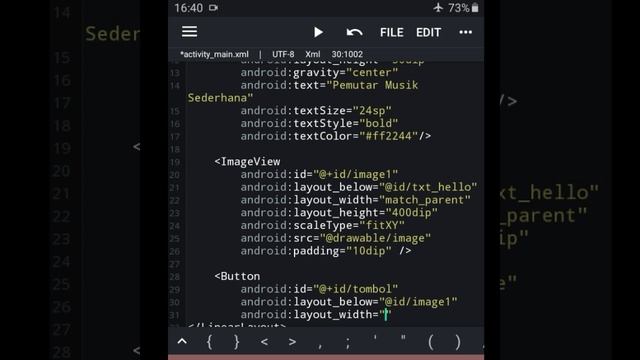
Task: Tap the battery icon in status bar
Action: 475,8
